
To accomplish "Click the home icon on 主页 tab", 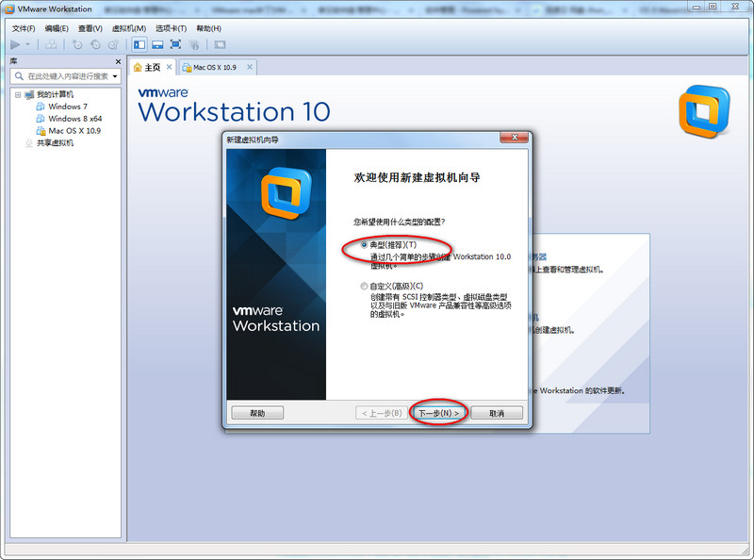I will [x=138, y=67].
